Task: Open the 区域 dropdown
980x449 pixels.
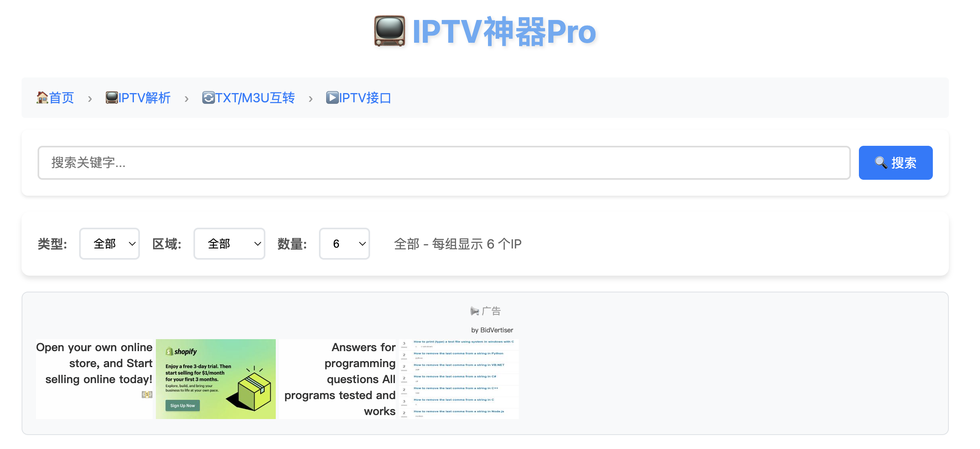Action: click(x=229, y=244)
